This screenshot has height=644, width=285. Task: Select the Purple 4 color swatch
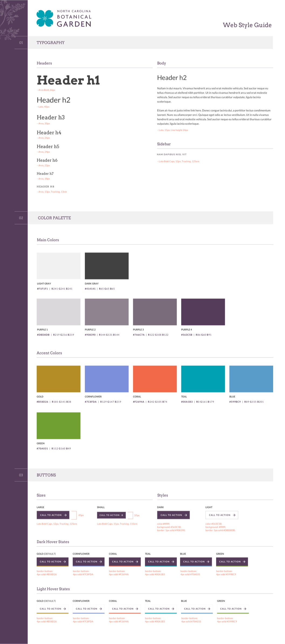pos(203,312)
